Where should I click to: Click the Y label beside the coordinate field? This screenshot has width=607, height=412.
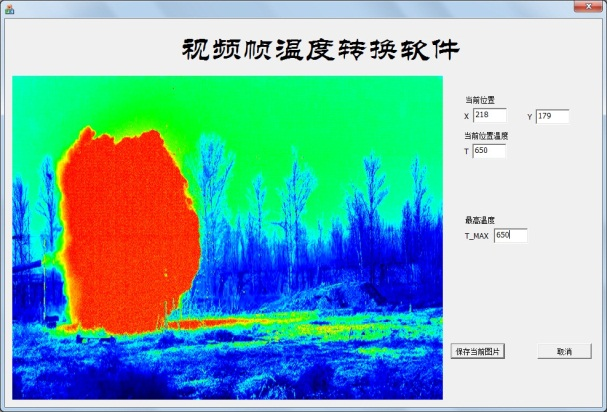click(530, 117)
